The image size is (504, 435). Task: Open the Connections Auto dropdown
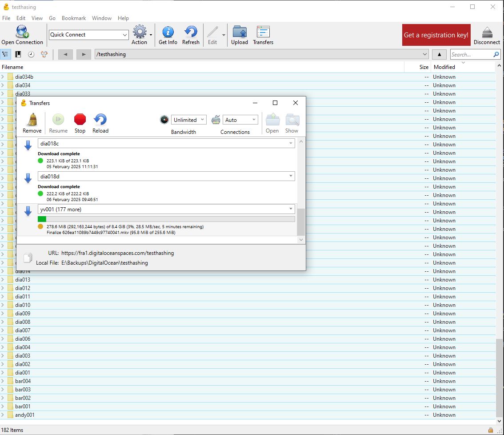241,120
